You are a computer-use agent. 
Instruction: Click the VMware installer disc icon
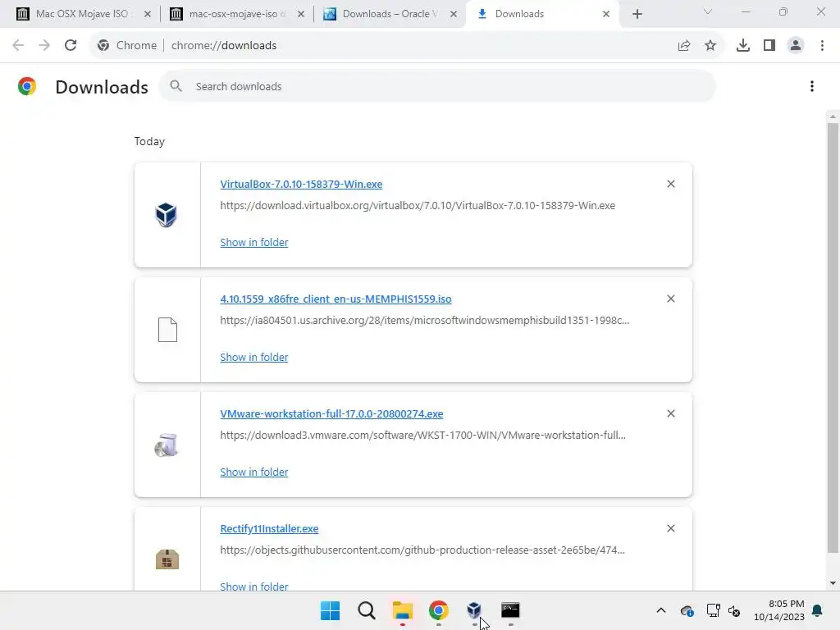tap(166, 445)
